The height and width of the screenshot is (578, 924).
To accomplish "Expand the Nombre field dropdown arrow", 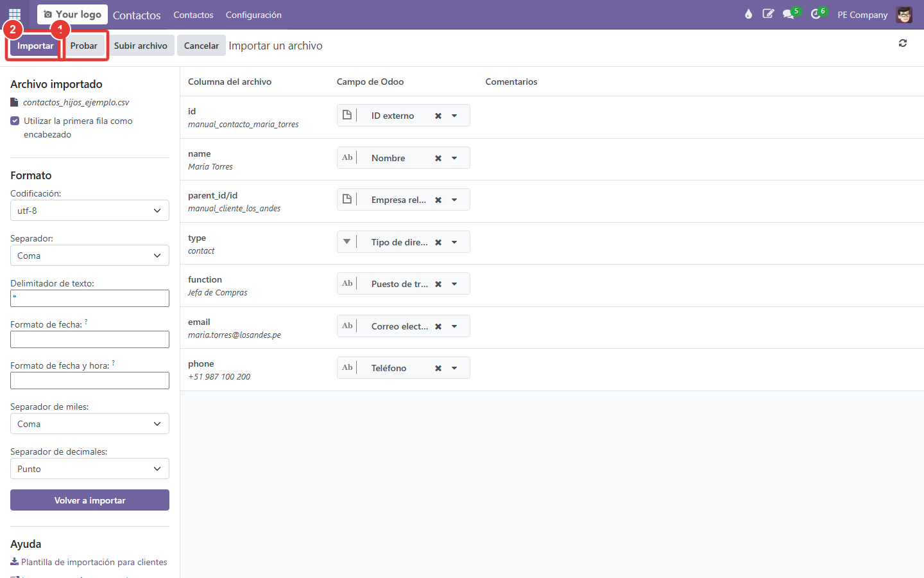I will pos(454,158).
